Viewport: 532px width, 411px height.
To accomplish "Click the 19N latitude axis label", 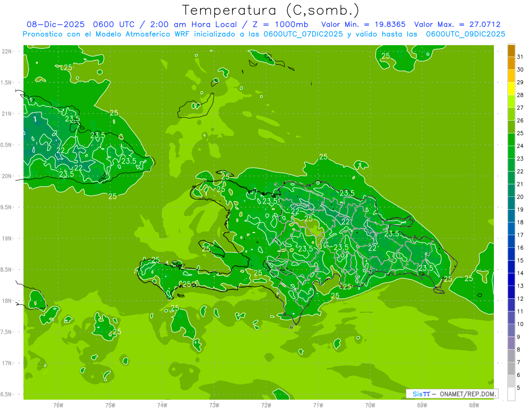I will [x=8, y=239].
